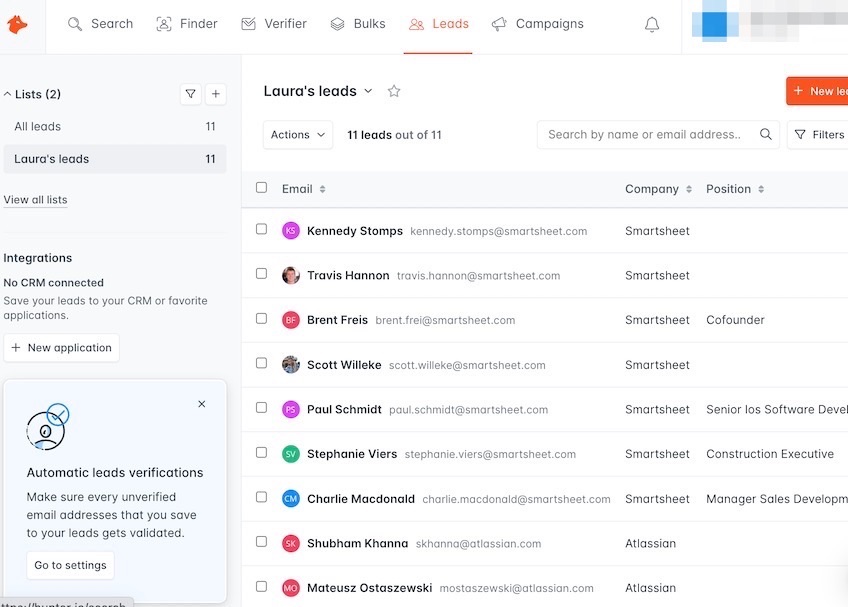Check the Charlie Macdonald row checkbox

pyautogui.click(x=261, y=497)
